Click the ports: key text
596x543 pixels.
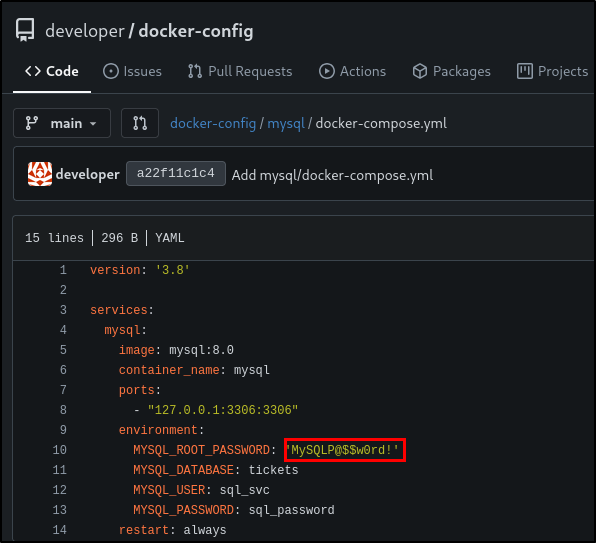[140, 390]
